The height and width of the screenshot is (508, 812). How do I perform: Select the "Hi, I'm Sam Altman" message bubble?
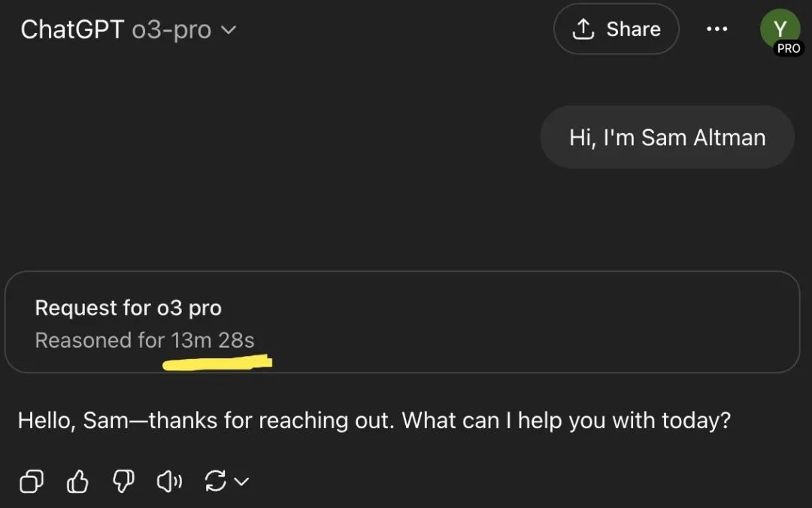(667, 138)
